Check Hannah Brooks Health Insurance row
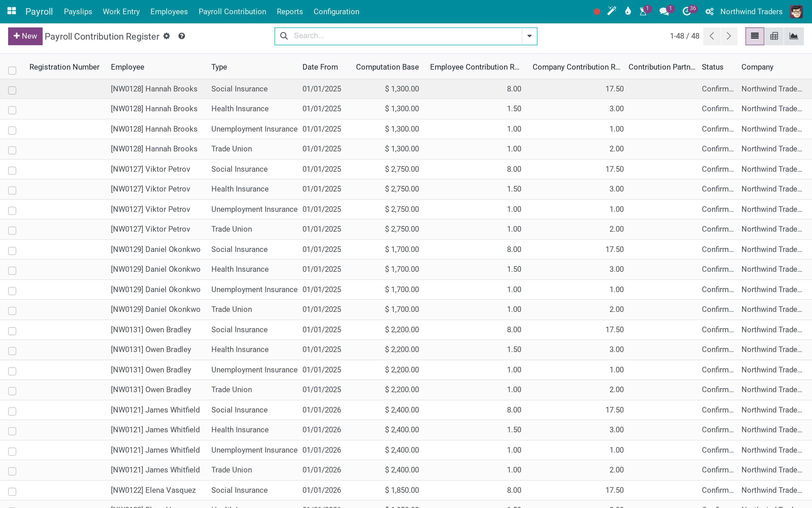812x508 pixels. (12, 110)
